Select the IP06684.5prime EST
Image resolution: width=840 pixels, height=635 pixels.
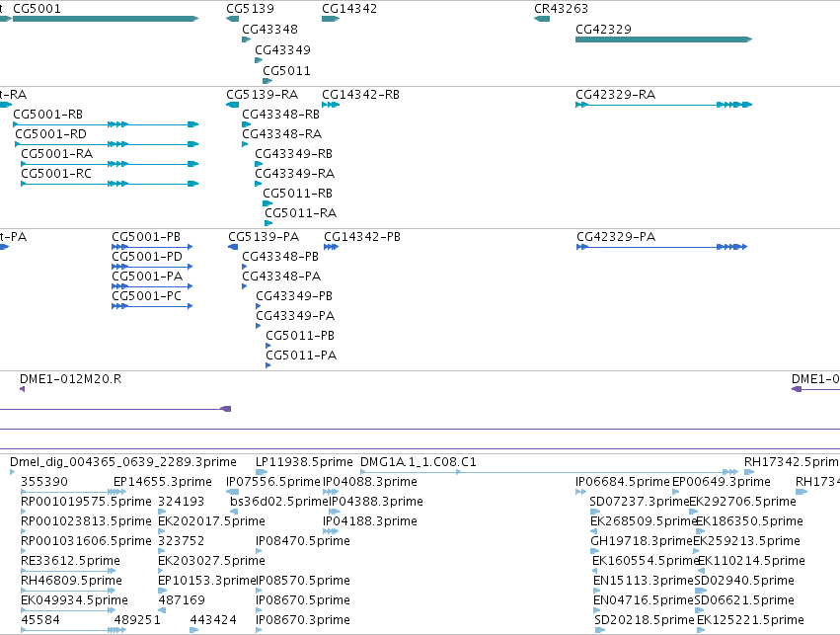580,492
